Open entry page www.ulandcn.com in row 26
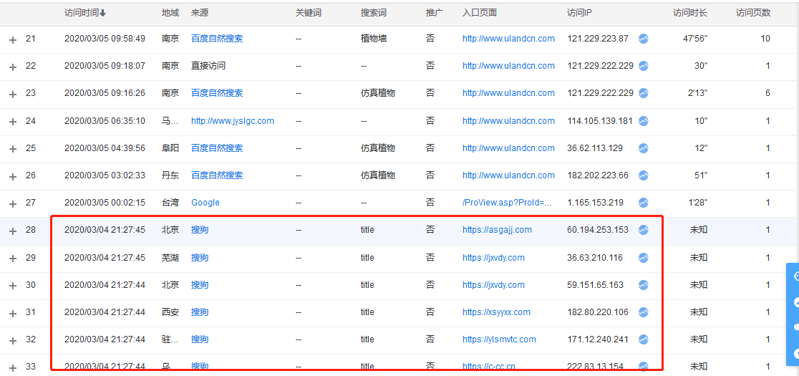Image resolution: width=799 pixels, height=376 pixels. 509,175
